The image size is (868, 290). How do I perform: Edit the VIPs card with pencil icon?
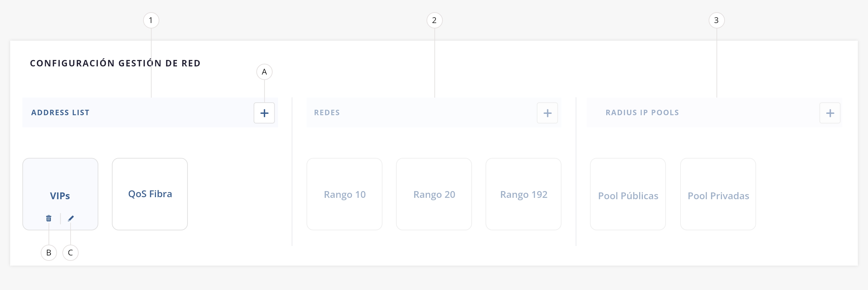tap(71, 219)
